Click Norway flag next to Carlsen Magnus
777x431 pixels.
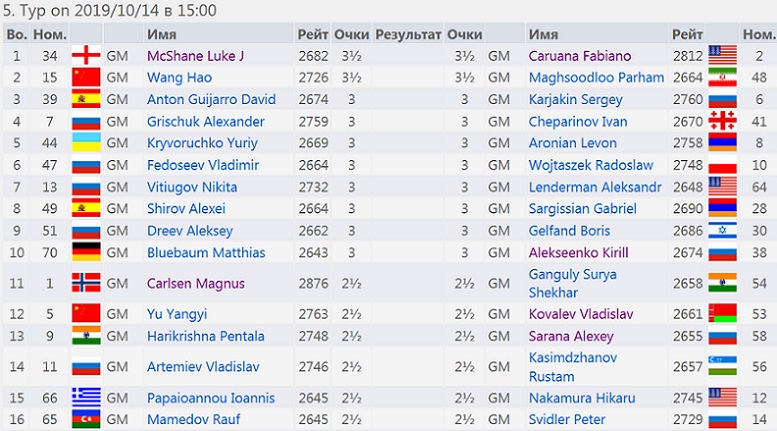[86, 282]
